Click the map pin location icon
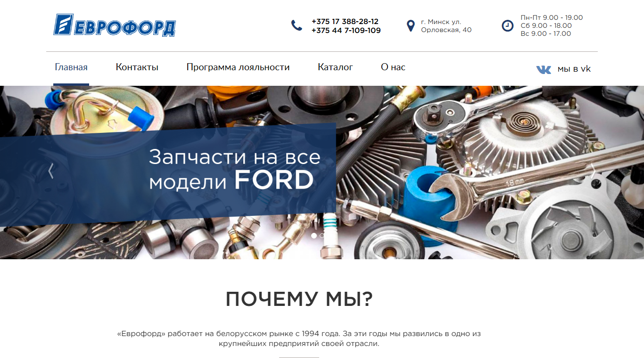Image resolution: width=644 pixels, height=362 pixels. coord(411,26)
